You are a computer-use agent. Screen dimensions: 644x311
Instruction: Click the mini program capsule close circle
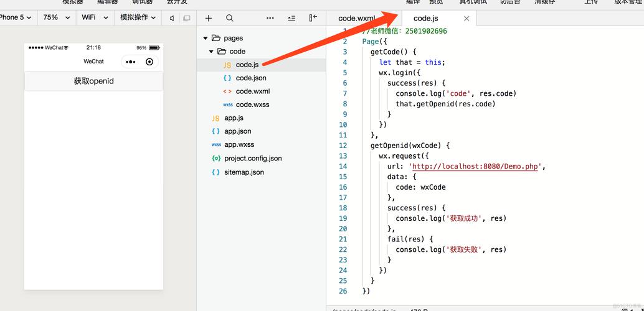pos(149,62)
